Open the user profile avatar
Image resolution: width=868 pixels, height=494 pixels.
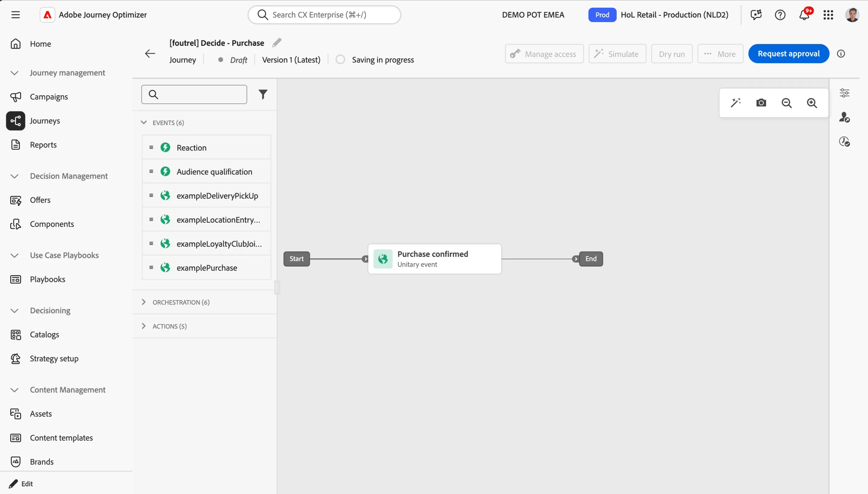(x=852, y=15)
